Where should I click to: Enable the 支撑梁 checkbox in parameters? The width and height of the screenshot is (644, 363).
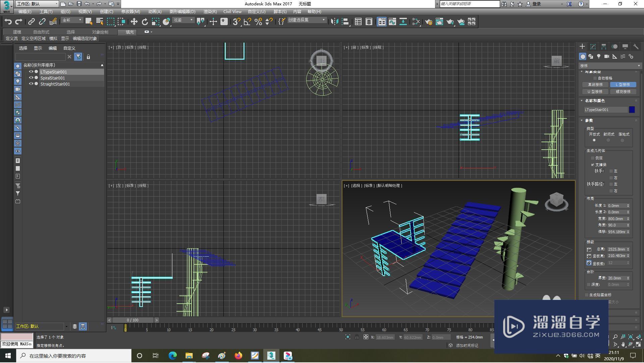[592, 164]
